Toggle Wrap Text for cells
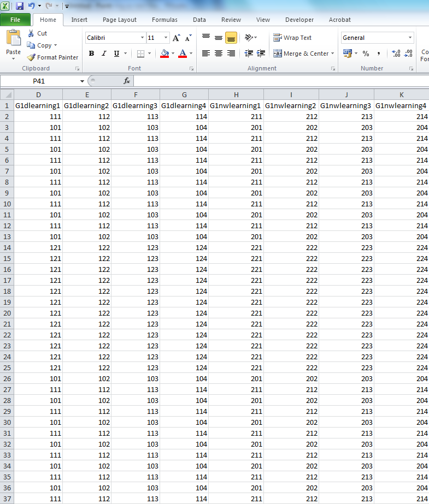This screenshot has height=504, width=429. click(x=292, y=38)
